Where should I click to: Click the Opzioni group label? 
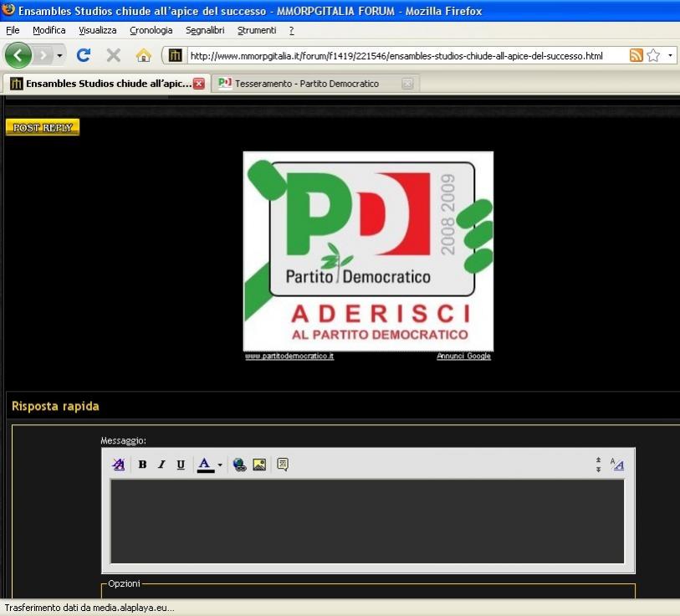tap(124, 583)
